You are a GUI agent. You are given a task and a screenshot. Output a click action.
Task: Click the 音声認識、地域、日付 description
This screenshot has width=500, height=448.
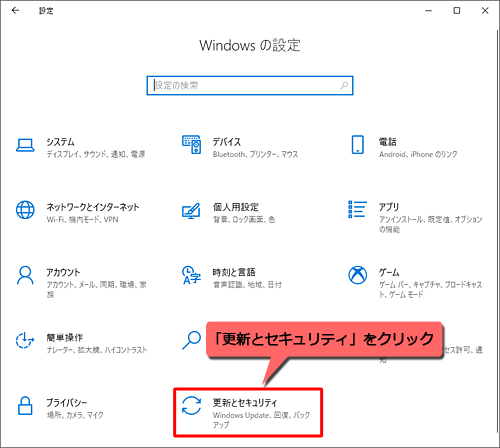(247, 285)
